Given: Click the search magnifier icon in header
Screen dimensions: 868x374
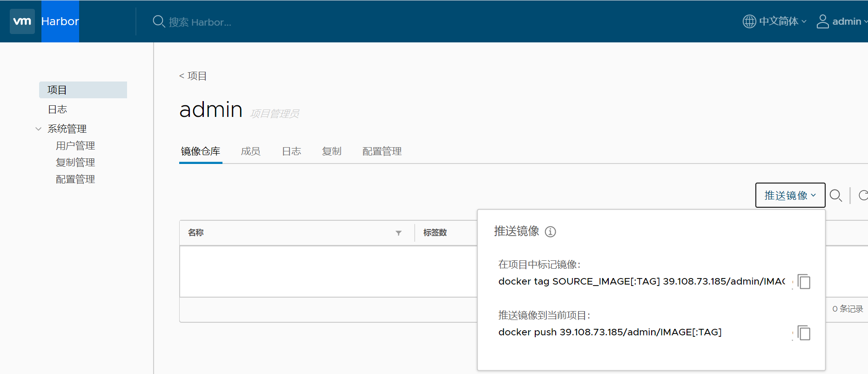Looking at the screenshot, I should tap(159, 21).
